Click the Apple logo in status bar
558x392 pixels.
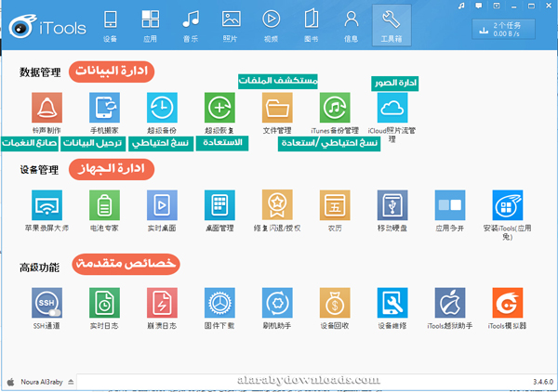click(x=10, y=382)
